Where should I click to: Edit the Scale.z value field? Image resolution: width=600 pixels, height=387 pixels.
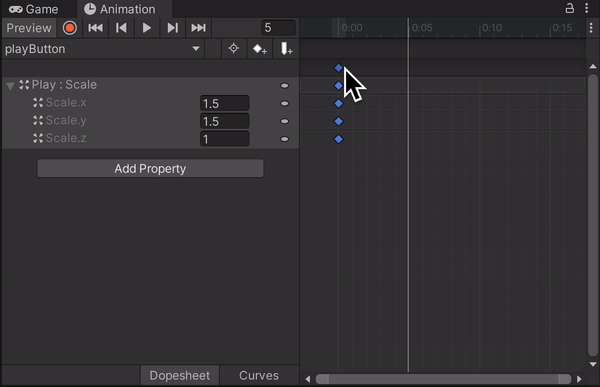(x=225, y=139)
